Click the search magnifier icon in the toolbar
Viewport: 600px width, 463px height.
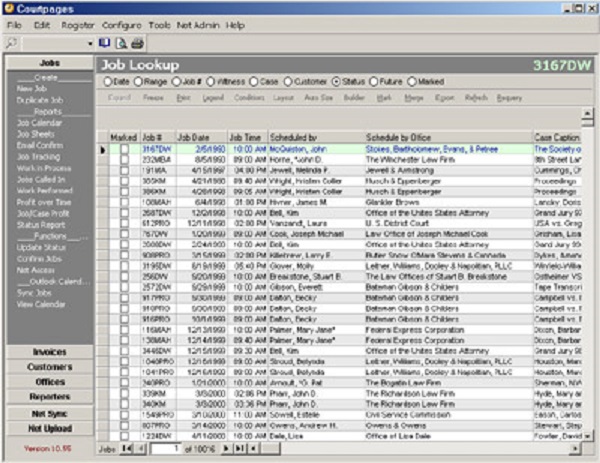(x=11, y=44)
